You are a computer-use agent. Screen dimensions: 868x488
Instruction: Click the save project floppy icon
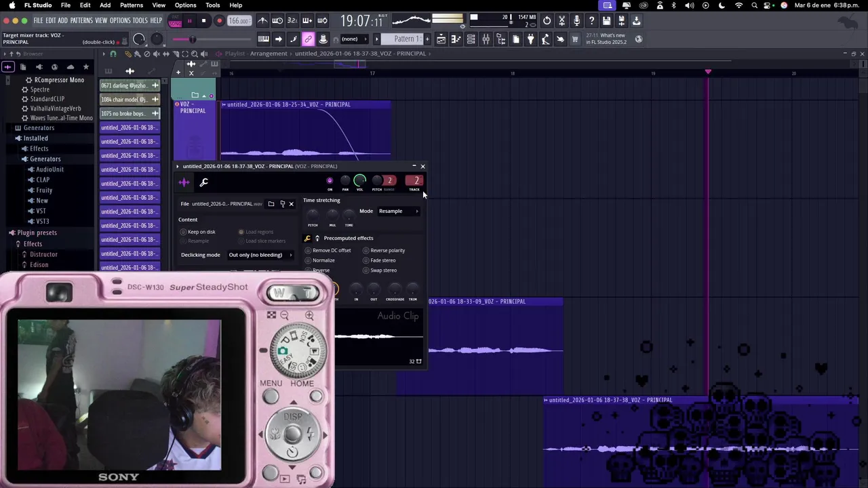click(x=606, y=21)
